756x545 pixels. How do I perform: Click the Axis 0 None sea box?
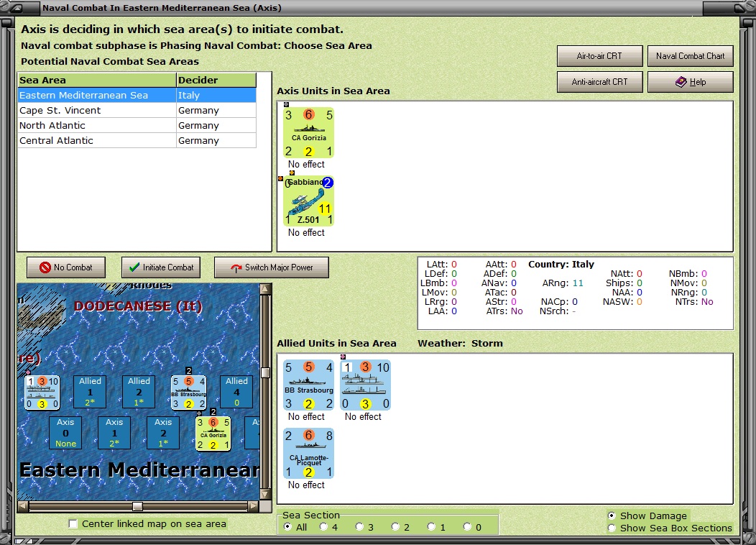point(65,433)
